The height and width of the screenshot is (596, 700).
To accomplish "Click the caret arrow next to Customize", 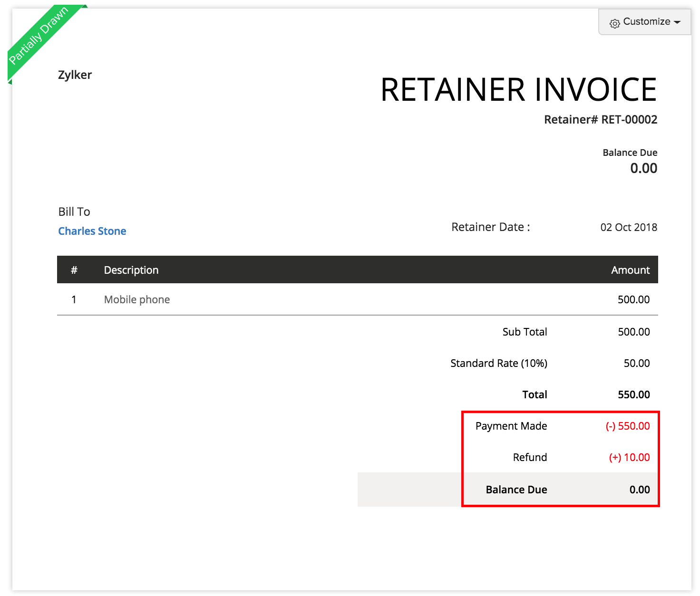I will coord(677,22).
